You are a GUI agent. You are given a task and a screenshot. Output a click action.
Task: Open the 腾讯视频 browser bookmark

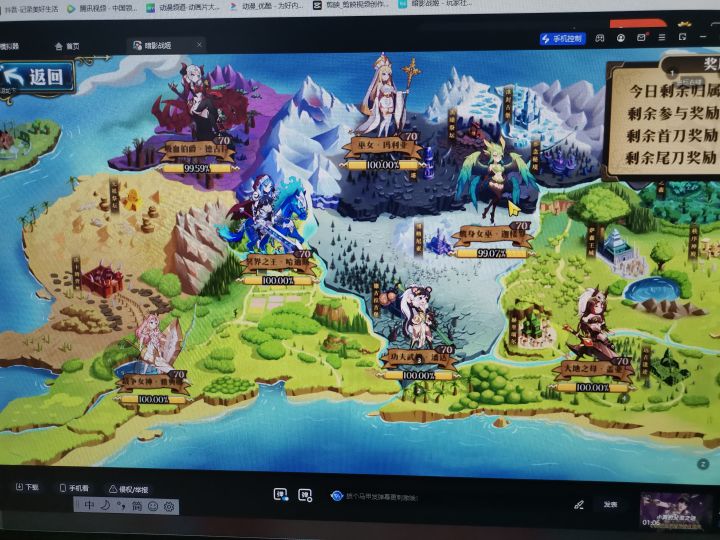[x=102, y=8]
